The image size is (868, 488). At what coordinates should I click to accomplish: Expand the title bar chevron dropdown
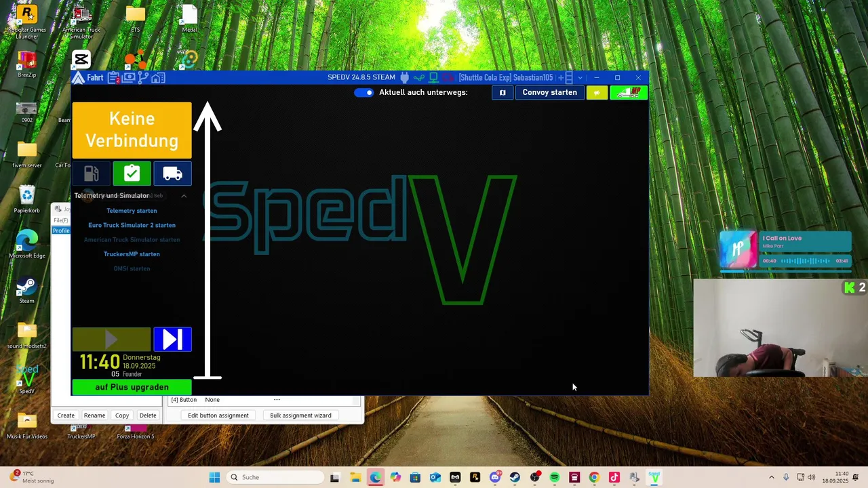click(580, 78)
